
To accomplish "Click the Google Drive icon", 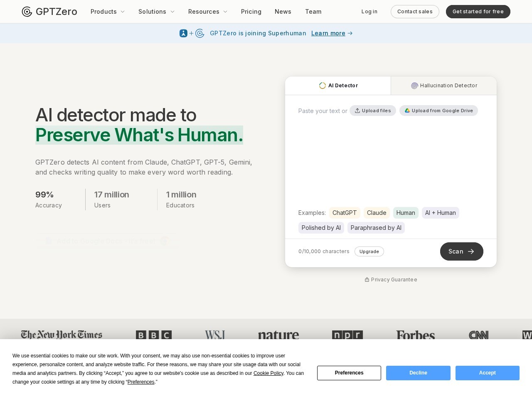I will point(407,111).
